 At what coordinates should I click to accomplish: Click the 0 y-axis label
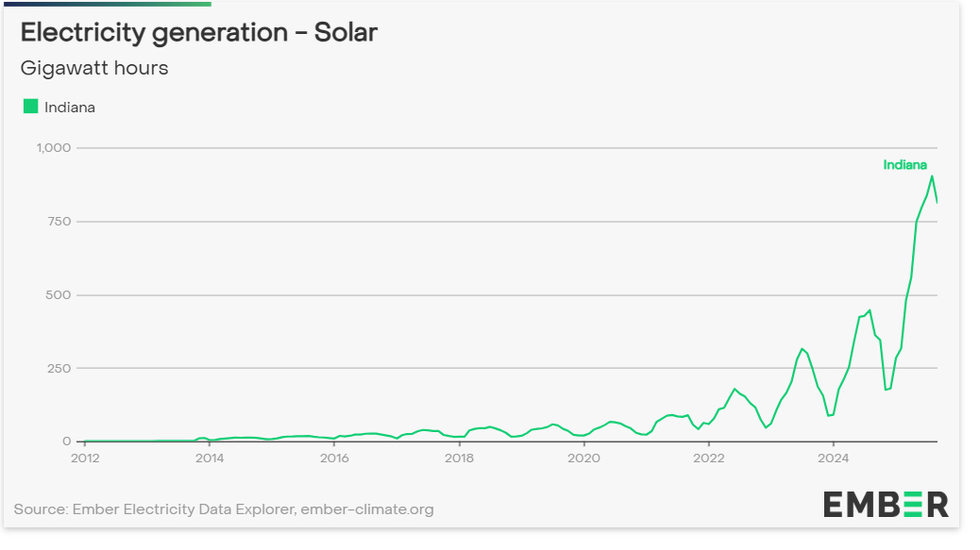[x=67, y=442]
